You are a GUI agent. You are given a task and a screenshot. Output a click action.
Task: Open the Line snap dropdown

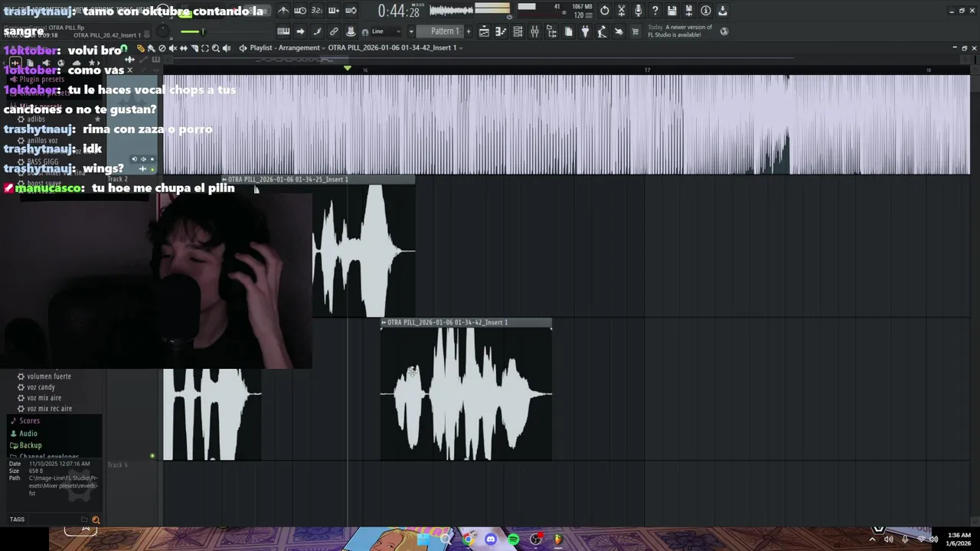(387, 31)
